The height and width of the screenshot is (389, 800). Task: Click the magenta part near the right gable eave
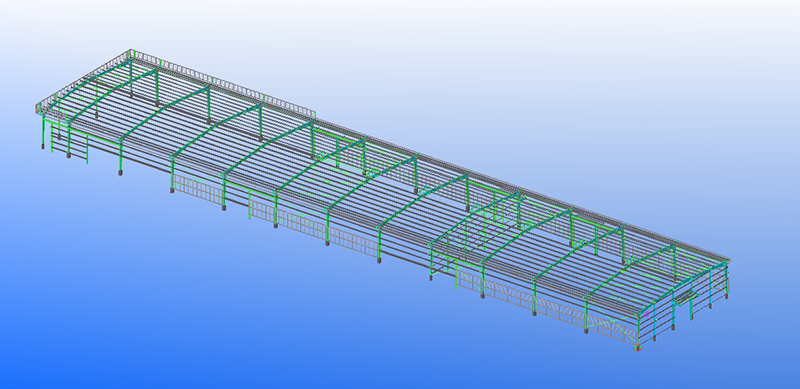(x=647, y=313)
